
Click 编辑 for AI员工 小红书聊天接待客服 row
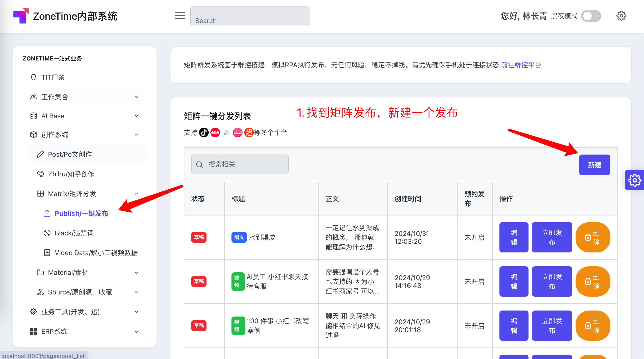(514, 281)
